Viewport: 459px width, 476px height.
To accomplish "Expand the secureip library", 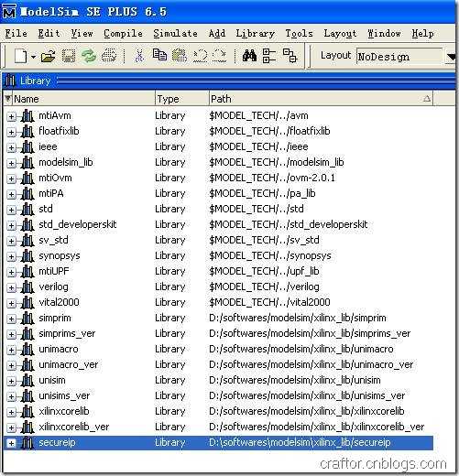I will click(x=11, y=443).
